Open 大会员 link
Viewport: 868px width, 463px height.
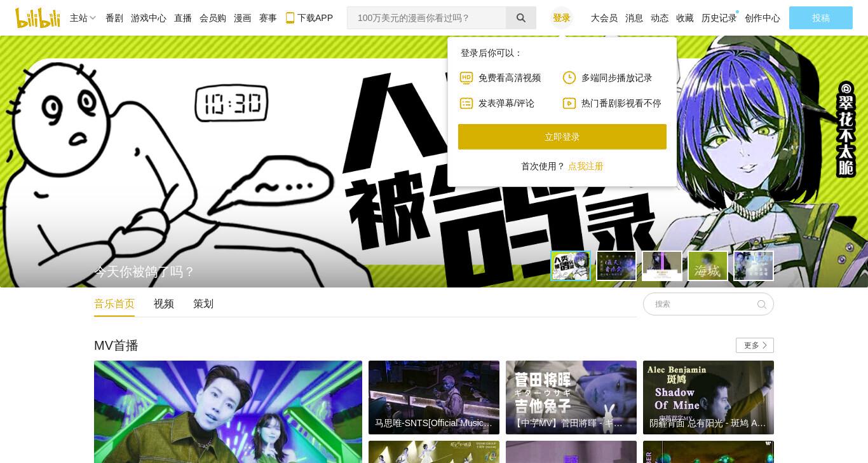coord(604,18)
